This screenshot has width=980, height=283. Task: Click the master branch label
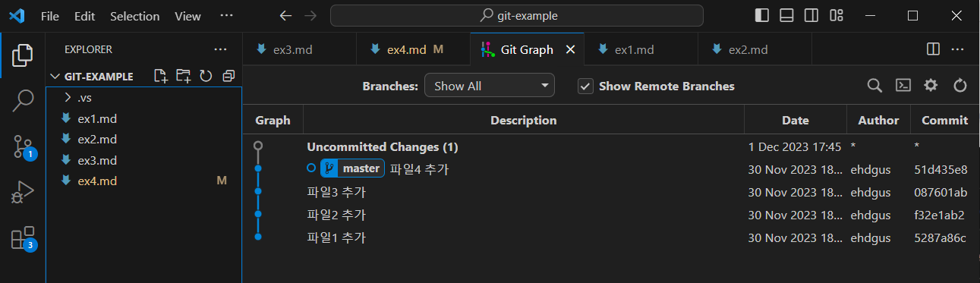(x=352, y=168)
